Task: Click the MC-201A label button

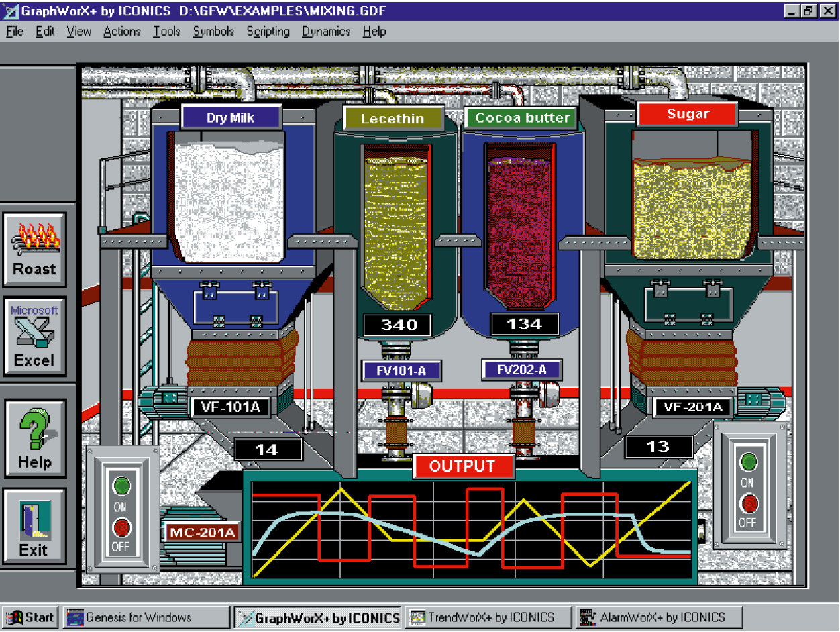Action: point(202,533)
